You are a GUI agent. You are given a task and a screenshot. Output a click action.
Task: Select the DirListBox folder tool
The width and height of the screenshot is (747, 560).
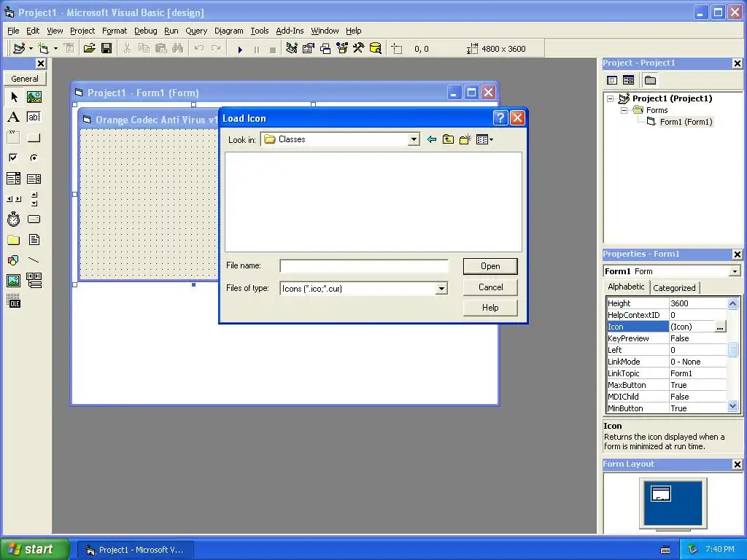[14, 240]
